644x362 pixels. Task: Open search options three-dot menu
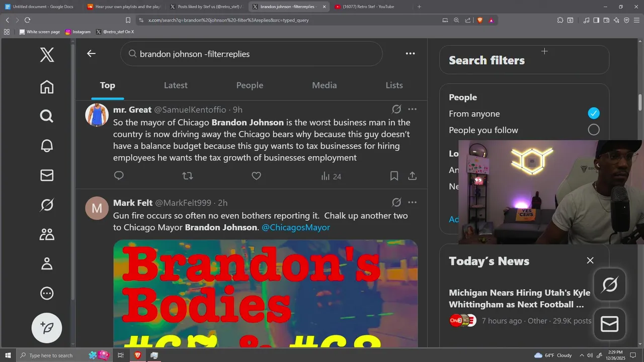(x=410, y=53)
